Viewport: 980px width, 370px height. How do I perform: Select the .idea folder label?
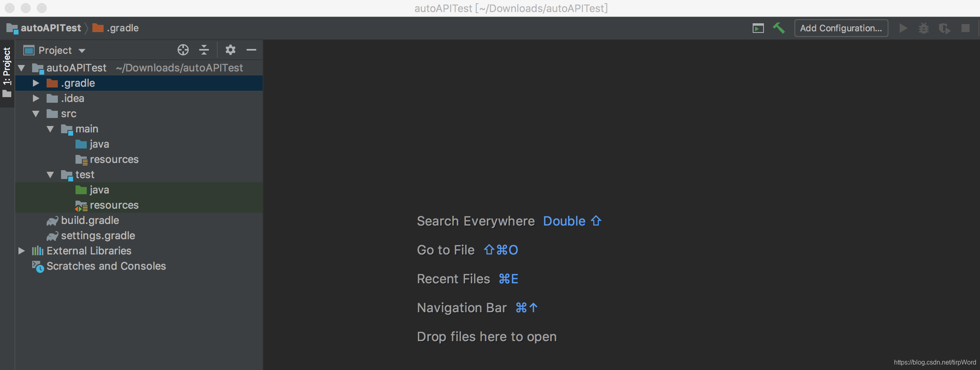[x=73, y=98]
